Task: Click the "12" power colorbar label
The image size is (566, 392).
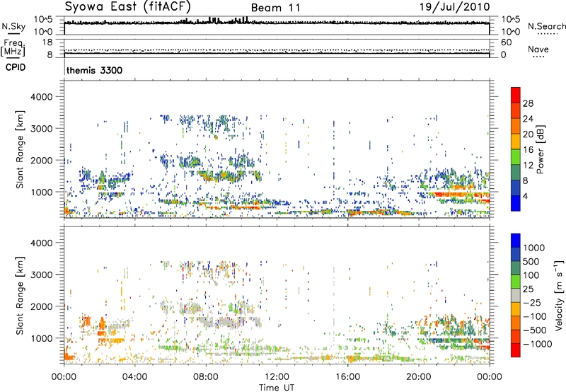Action: click(528, 166)
